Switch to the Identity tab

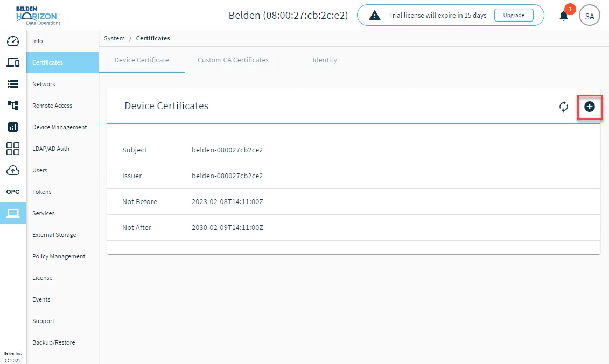click(x=325, y=60)
